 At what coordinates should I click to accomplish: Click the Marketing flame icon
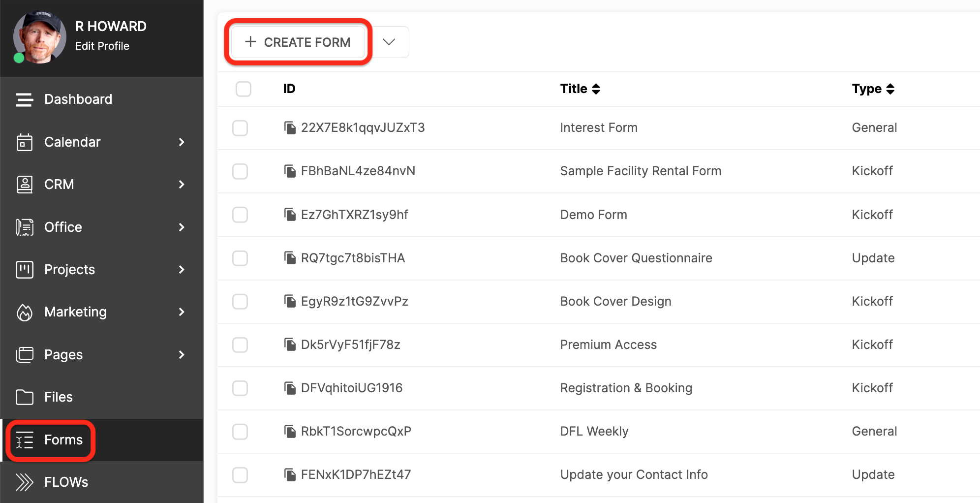tap(24, 312)
